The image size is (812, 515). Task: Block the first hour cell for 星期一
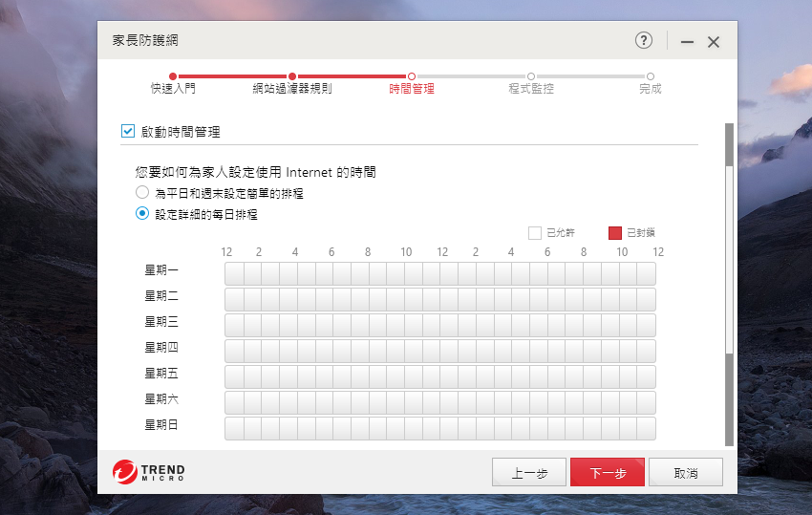(x=235, y=273)
